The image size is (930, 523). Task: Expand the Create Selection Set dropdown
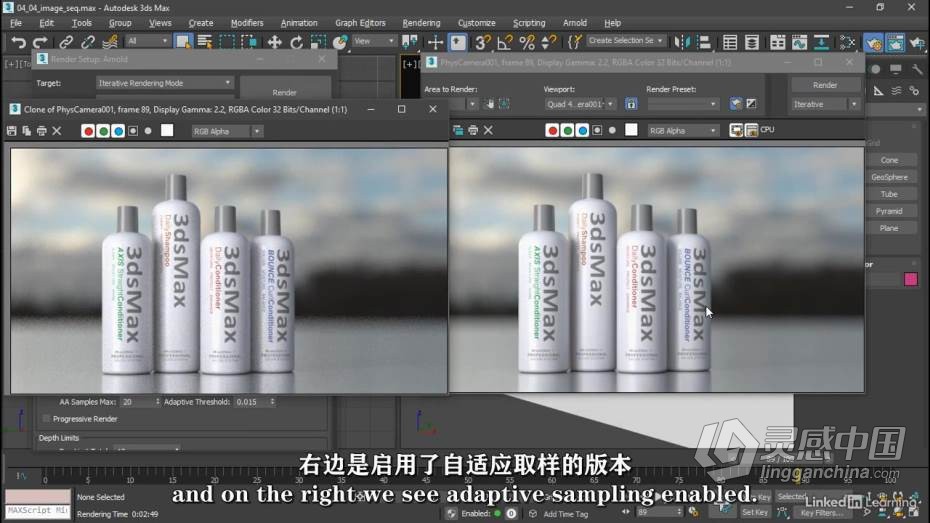626,41
